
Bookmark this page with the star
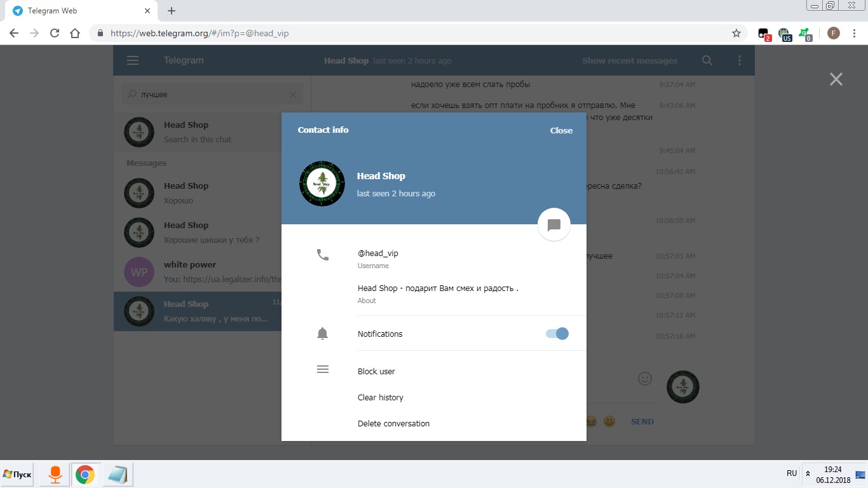tap(736, 33)
